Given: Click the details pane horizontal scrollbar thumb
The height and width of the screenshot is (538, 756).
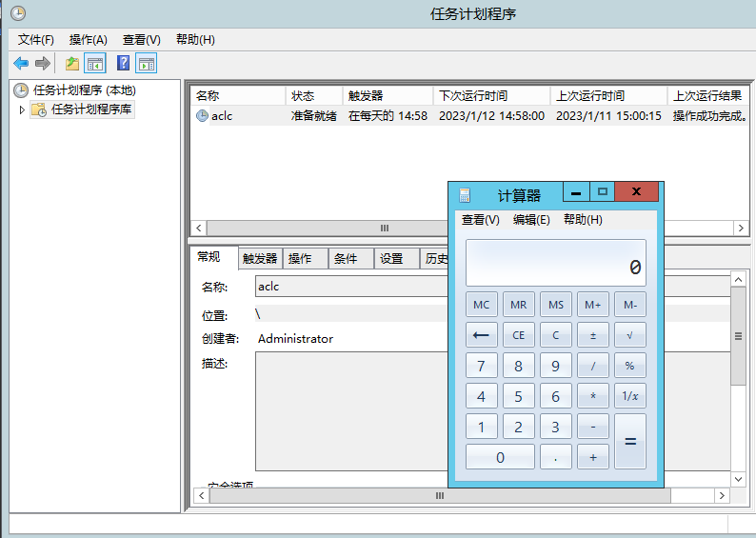Looking at the screenshot, I should point(440,495).
